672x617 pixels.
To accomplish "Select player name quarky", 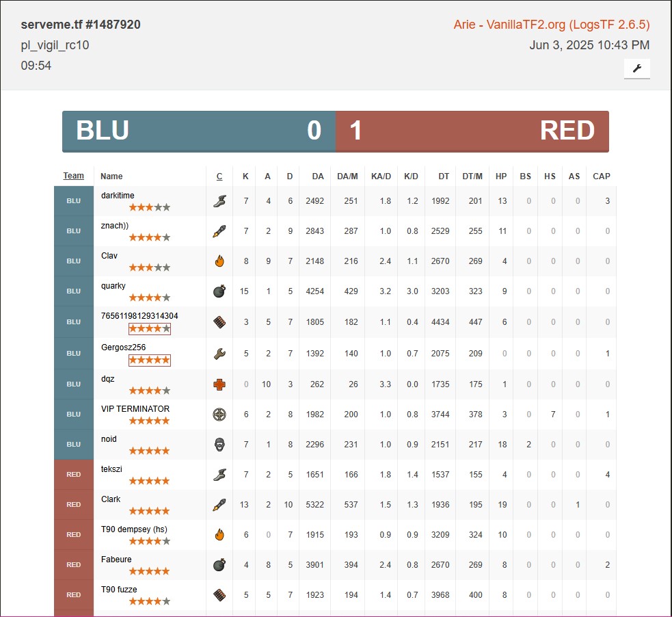I will pyautogui.click(x=113, y=286).
